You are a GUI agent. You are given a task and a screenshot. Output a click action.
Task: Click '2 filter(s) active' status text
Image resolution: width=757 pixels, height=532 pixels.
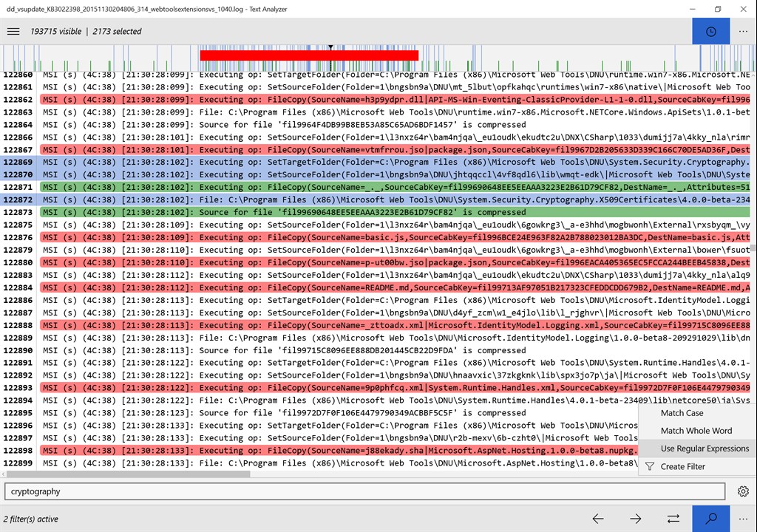coord(31,519)
